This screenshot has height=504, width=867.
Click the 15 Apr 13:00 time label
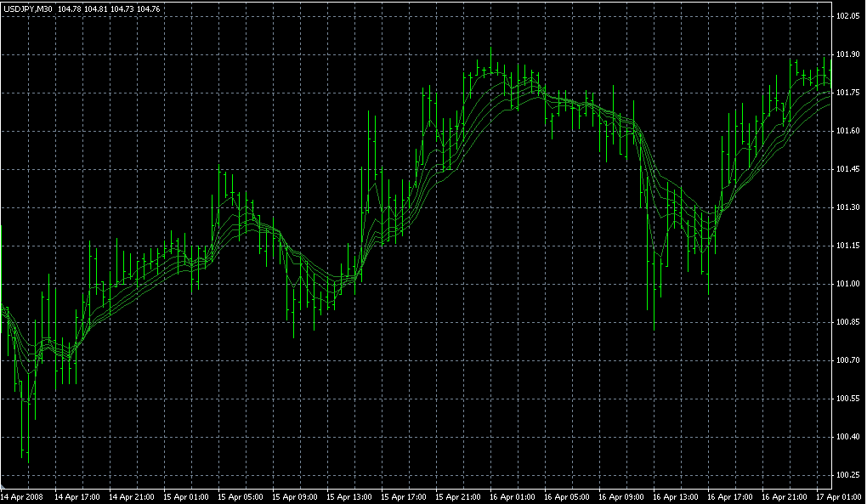tap(348, 497)
